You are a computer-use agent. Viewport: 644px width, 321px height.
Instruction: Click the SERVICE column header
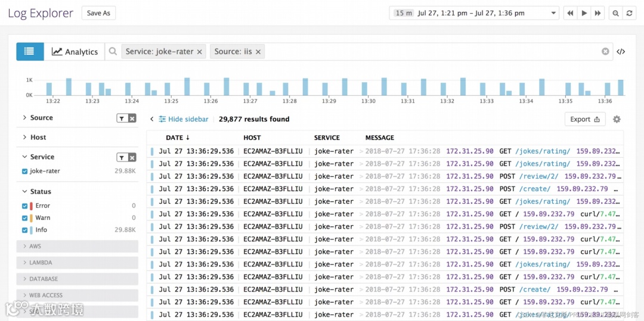tap(327, 138)
